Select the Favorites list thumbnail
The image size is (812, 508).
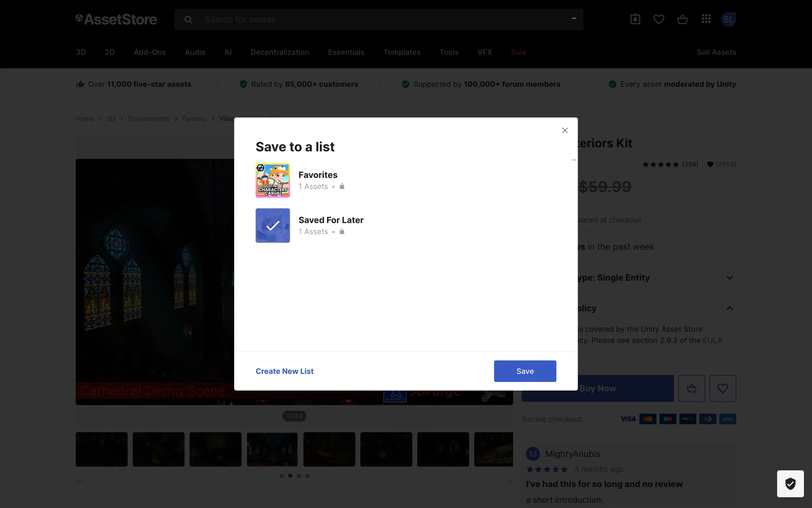coord(273,180)
